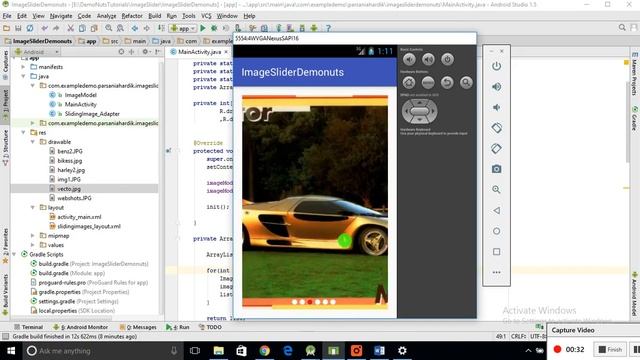Open Android Monitor tool window

pos(80,327)
